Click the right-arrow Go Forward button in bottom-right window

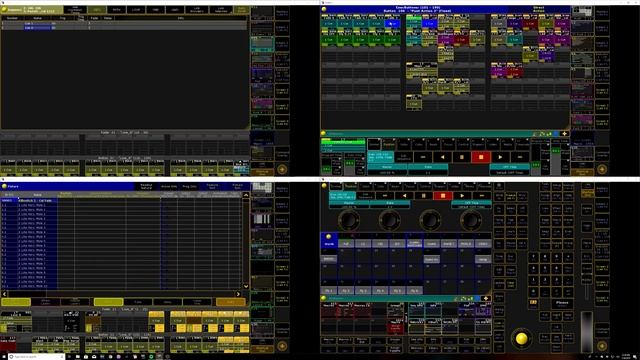click(x=462, y=196)
